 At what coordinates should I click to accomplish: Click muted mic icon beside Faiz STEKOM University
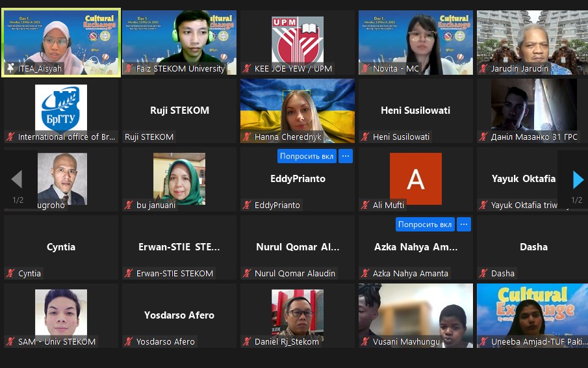click(129, 68)
